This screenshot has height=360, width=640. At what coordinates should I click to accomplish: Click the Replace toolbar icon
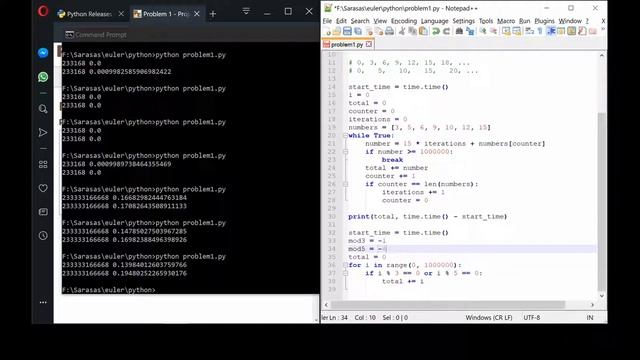point(471,31)
